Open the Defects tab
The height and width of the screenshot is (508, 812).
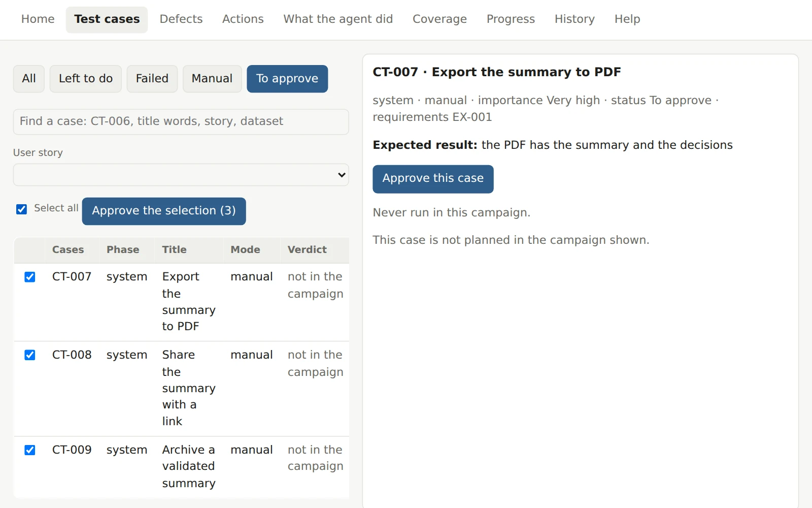(x=181, y=19)
